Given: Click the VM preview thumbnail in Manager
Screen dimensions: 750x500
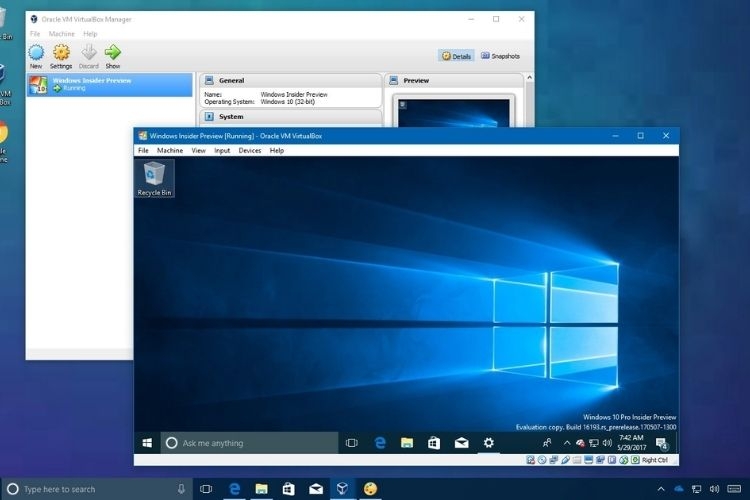Looking at the screenshot, I should [x=454, y=112].
